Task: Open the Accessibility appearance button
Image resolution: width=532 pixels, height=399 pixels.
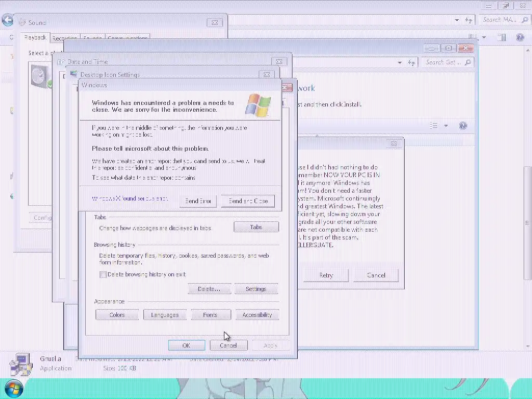Action: point(257,315)
